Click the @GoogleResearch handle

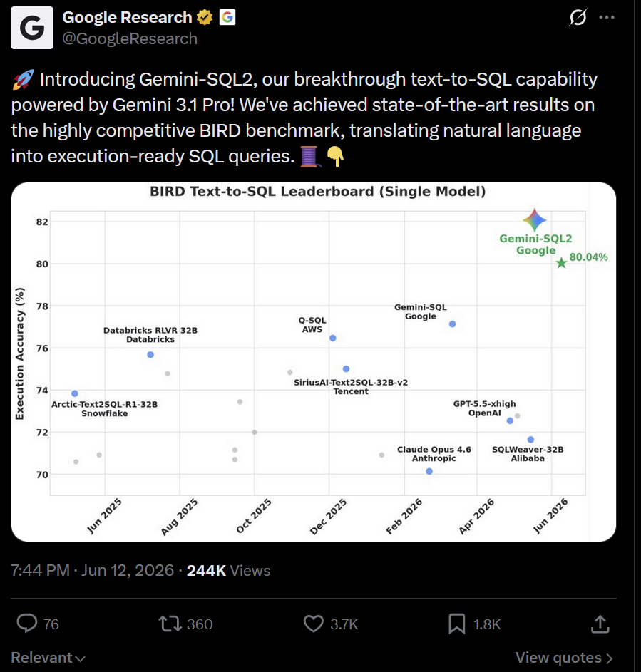[130, 38]
